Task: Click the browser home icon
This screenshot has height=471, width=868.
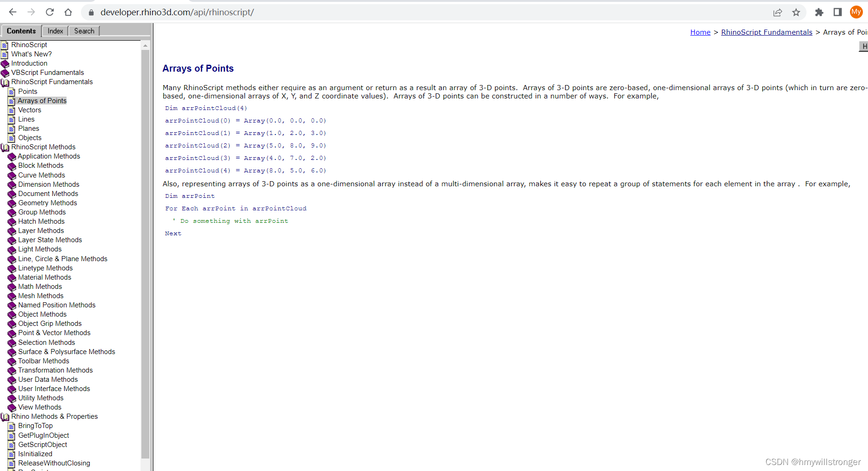Action: point(68,12)
